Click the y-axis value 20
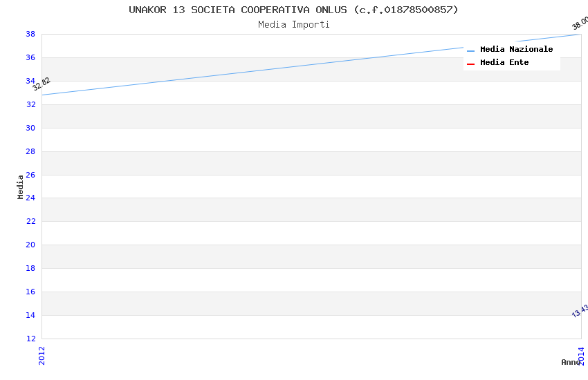 (x=30, y=245)
